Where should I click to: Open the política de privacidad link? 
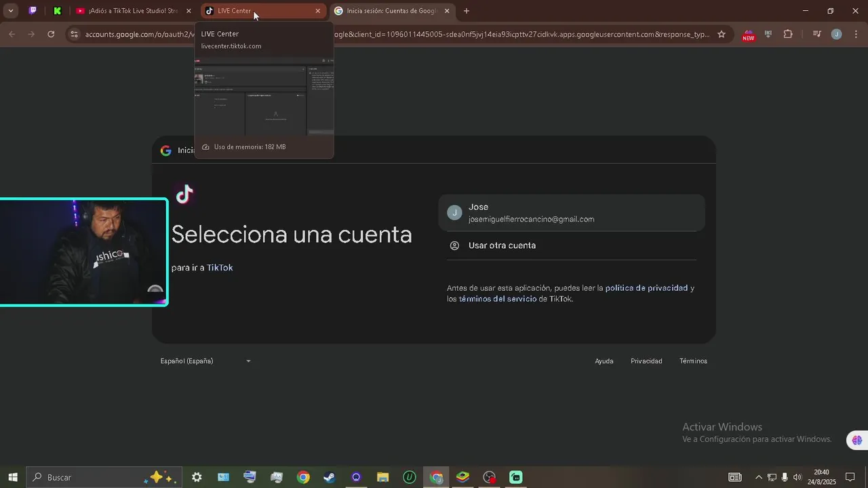[646, 288]
